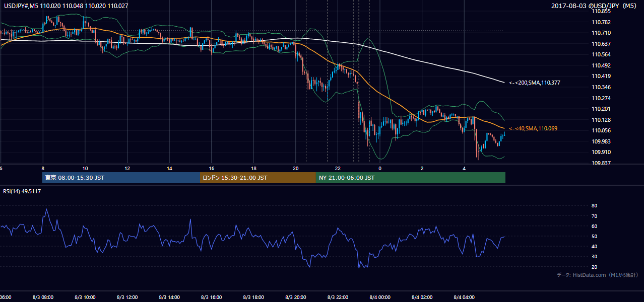
Task: Click price axis value 110.056
Action: point(602,130)
